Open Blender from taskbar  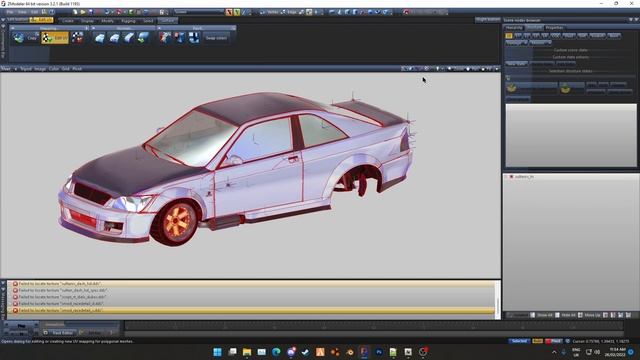point(349,352)
